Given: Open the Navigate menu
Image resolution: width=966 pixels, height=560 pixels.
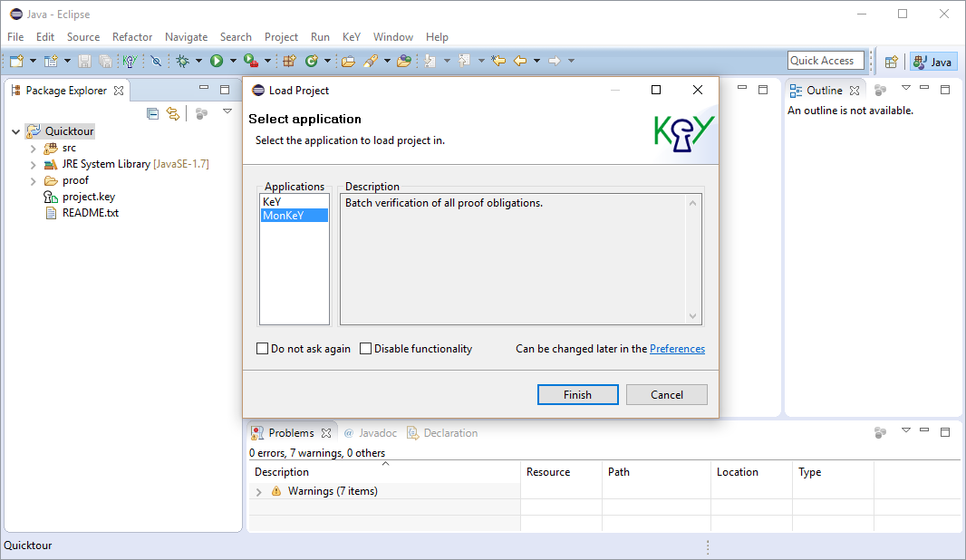Looking at the screenshot, I should click(x=186, y=37).
